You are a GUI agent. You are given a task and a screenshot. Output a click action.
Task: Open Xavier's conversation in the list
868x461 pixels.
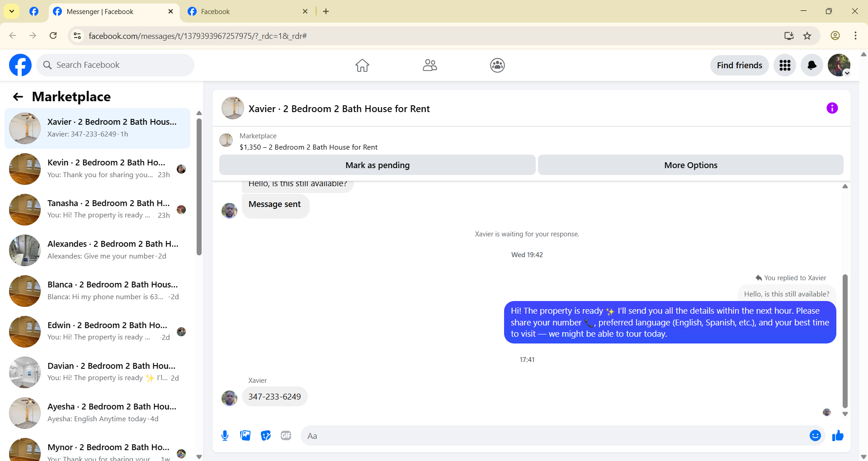(97, 128)
